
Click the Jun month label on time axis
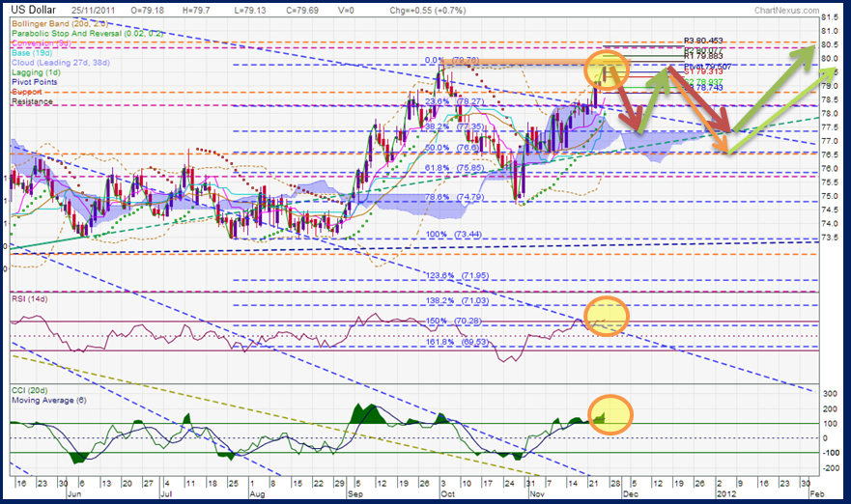click(73, 494)
